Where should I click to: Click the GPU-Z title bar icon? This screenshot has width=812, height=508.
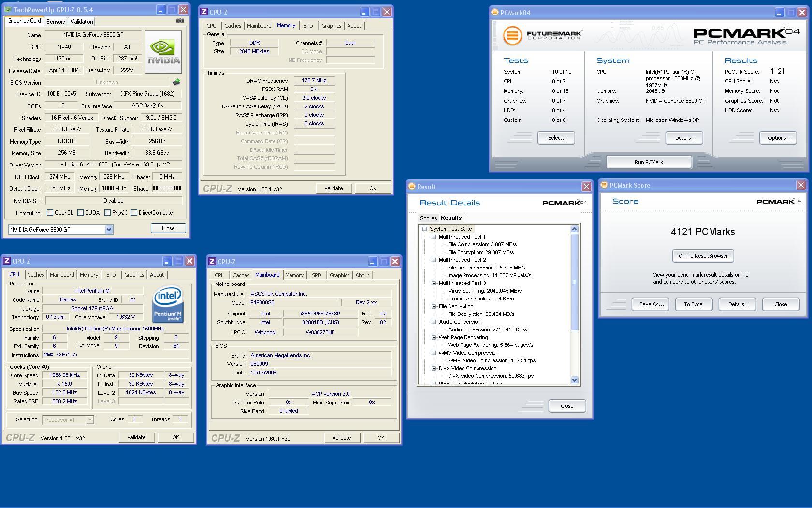(x=8, y=9)
